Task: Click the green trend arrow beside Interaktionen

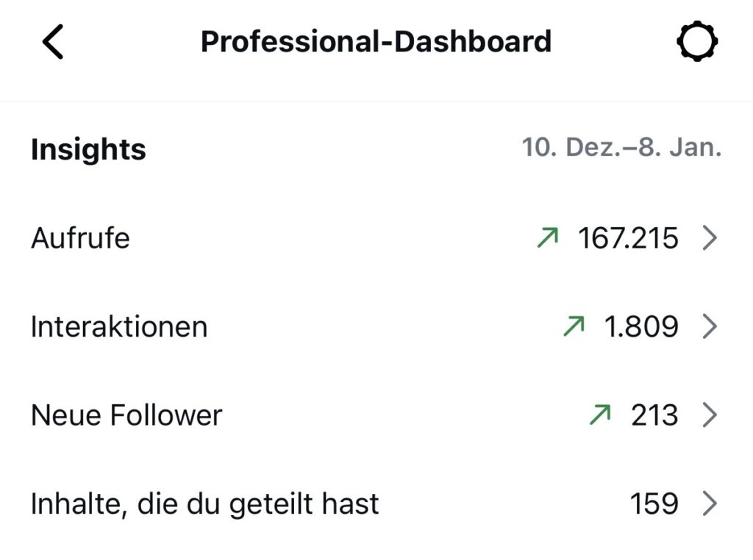Action: 574,326
